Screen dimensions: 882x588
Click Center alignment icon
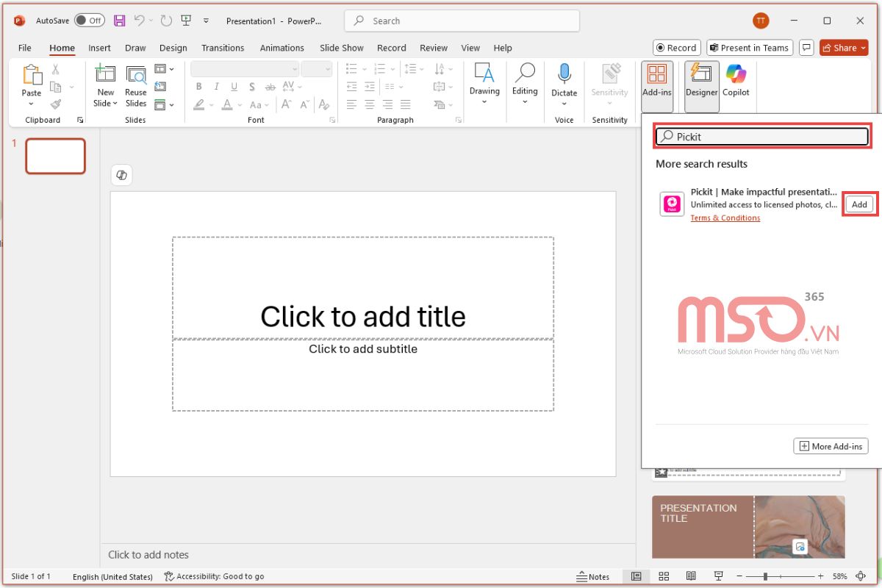370,104
